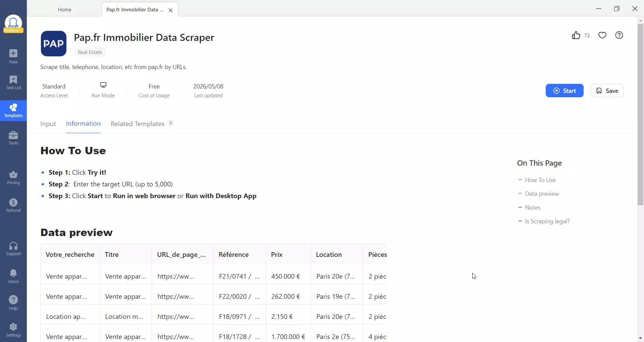Open the New task sidebar icon
Screen dimensions: 644x342
pyautogui.click(x=13, y=56)
